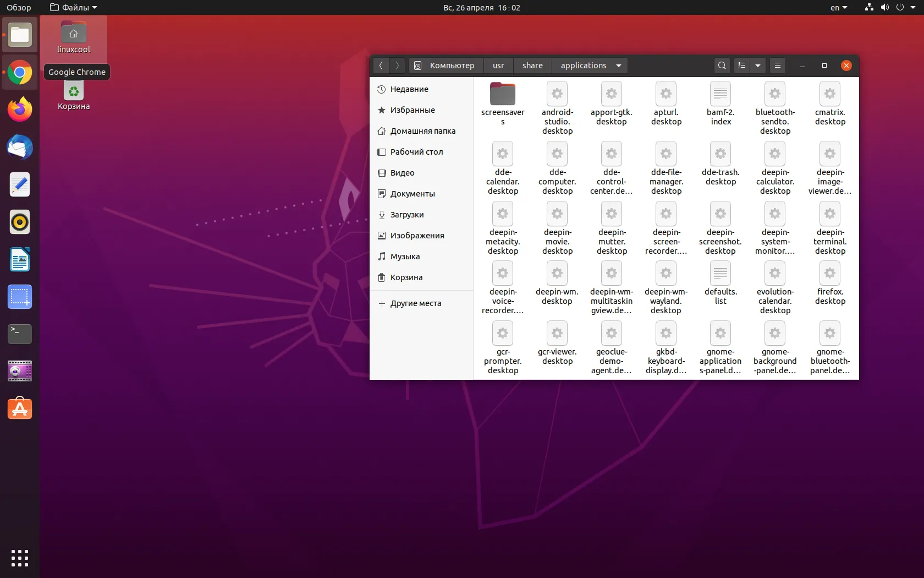This screenshot has width=924, height=578.
Task: Select deepin-wm.desktop file
Action: (557, 283)
